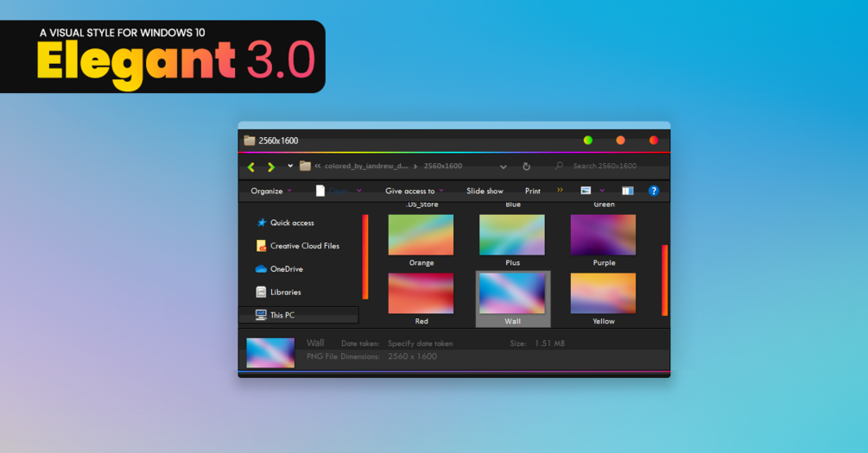Select the Red wallpaper thumbnail
This screenshot has width=868, height=453.
click(x=421, y=293)
